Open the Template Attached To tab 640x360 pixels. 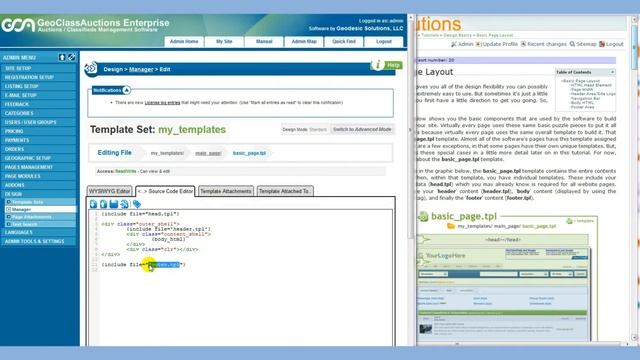pyautogui.click(x=285, y=191)
